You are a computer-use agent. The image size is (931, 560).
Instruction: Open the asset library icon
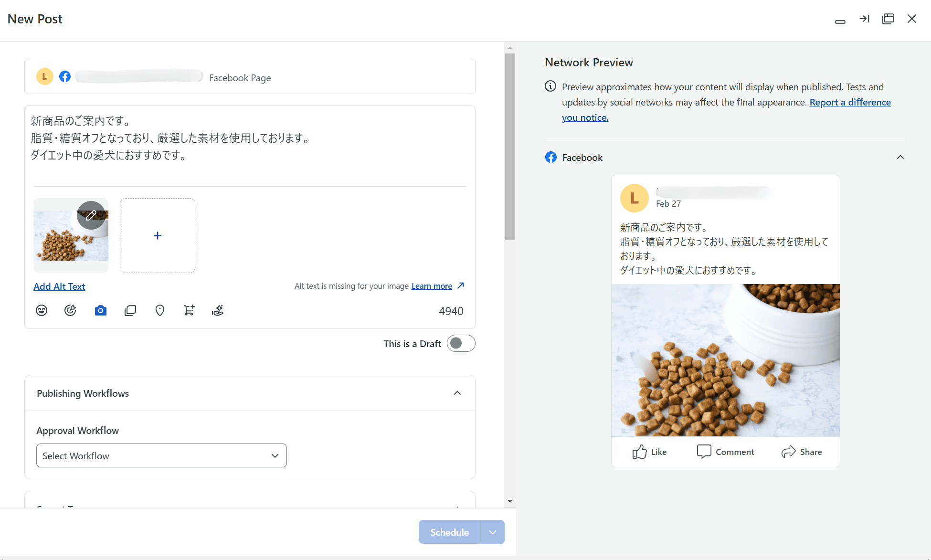pos(130,311)
